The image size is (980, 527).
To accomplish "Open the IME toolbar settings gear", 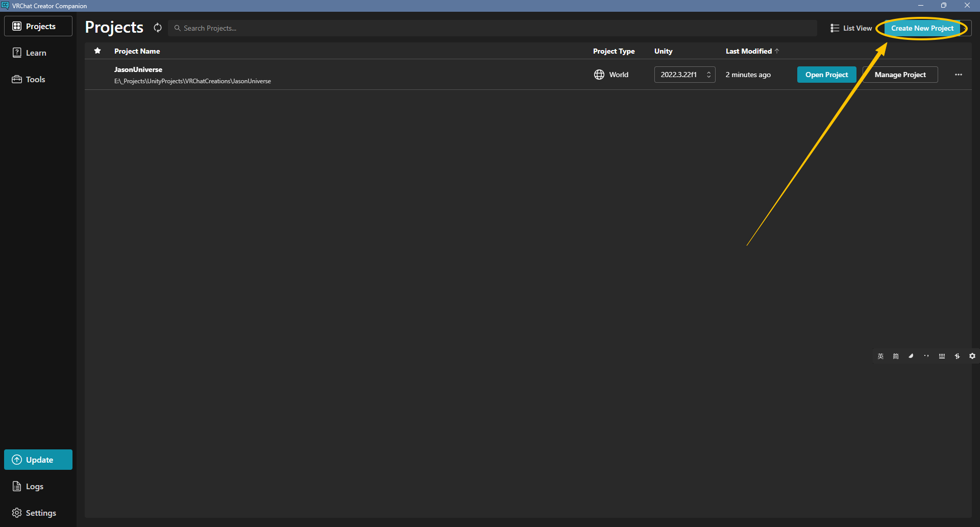I will tap(972, 356).
